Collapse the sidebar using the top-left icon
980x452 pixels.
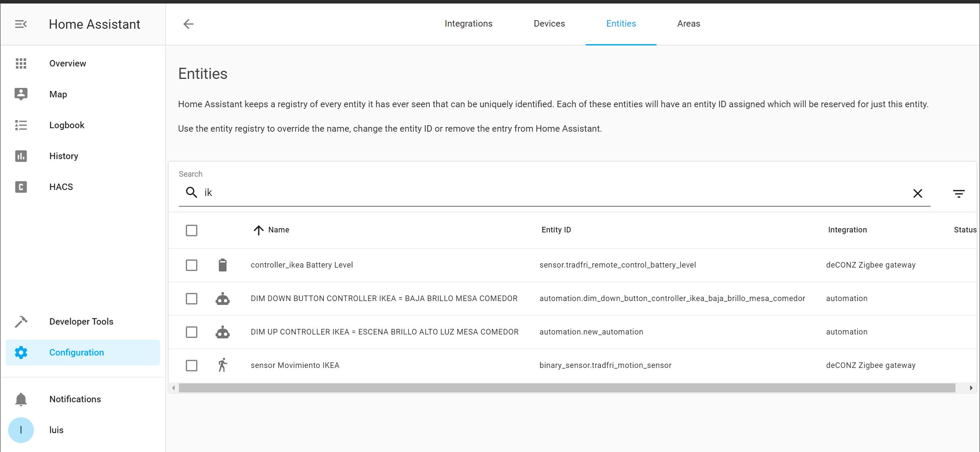(21, 24)
